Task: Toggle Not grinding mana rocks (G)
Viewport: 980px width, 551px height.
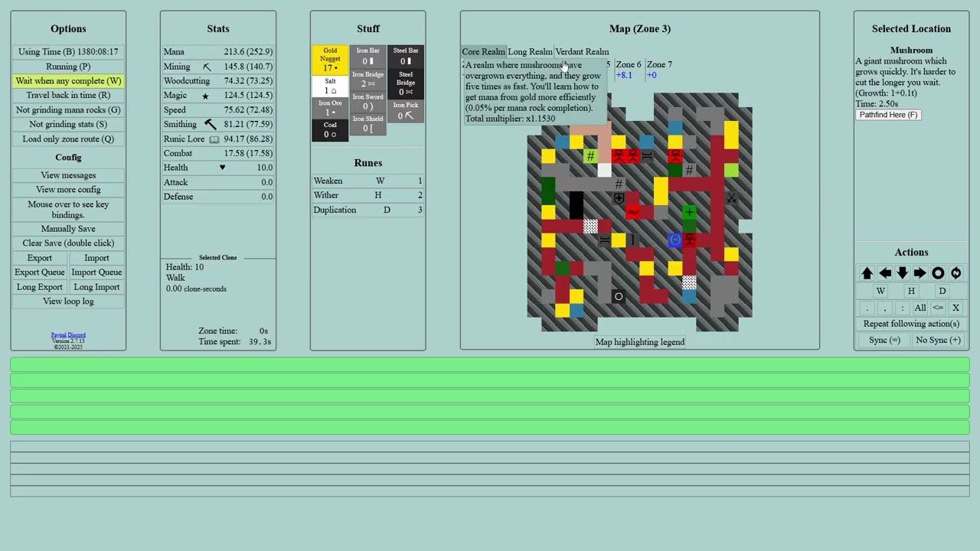Action: pos(68,110)
